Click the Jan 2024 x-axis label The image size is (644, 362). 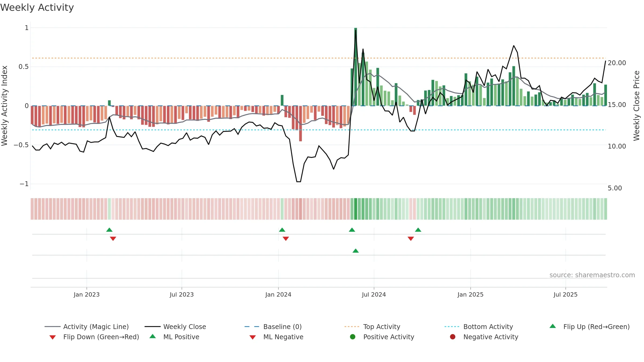click(278, 295)
